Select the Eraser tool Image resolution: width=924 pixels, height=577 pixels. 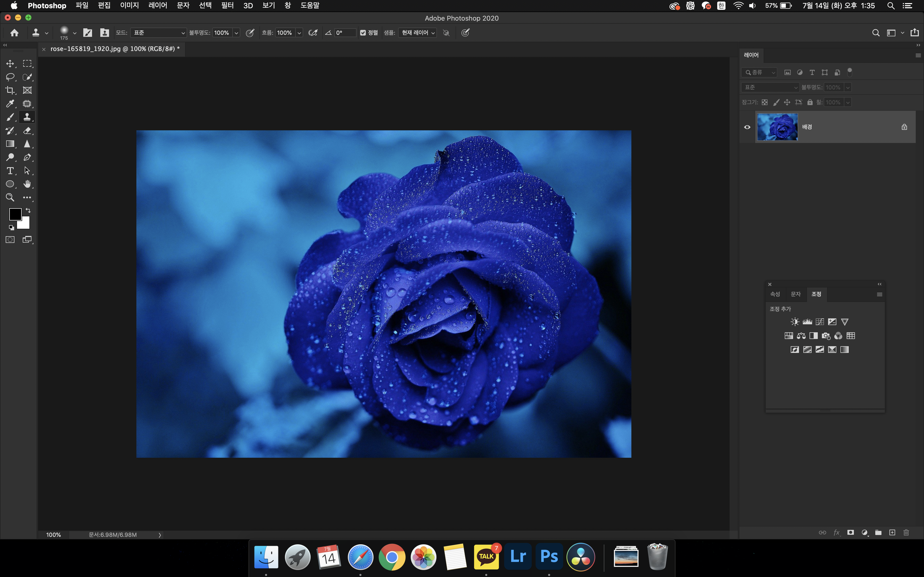(x=27, y=131)
